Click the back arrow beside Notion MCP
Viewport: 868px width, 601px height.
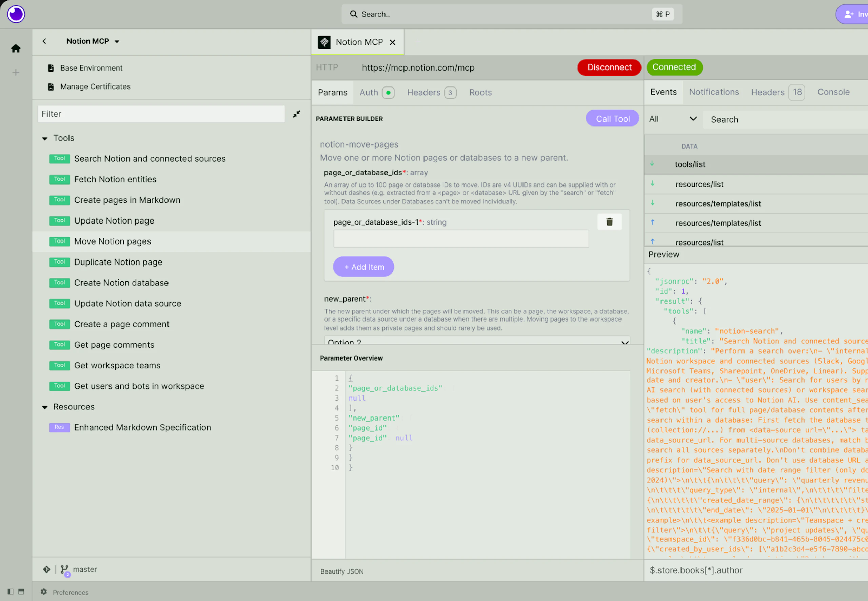(44, 41)
